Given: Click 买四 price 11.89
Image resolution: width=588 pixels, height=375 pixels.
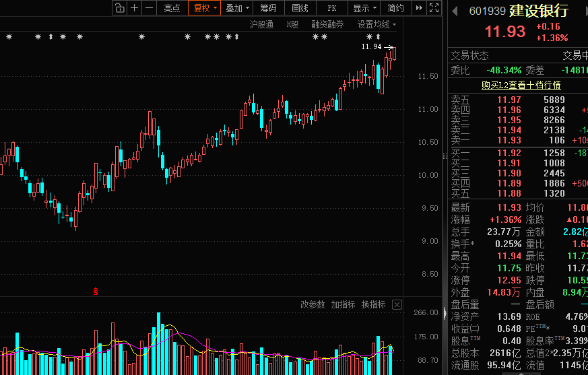Looking at the screenshot, I should [x=509, y=183].
